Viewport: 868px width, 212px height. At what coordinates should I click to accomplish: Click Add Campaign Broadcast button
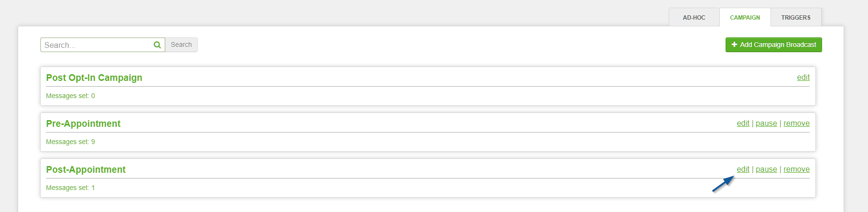point(773,45)
